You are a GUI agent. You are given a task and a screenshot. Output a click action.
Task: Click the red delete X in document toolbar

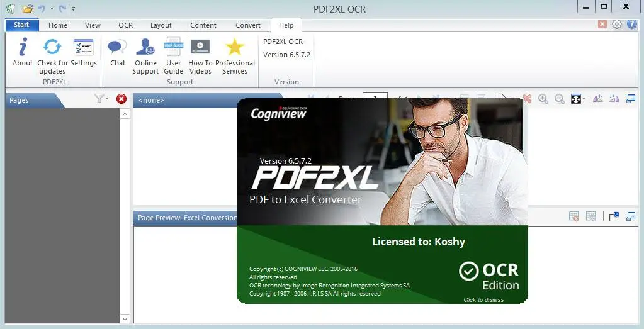(527, 99)
